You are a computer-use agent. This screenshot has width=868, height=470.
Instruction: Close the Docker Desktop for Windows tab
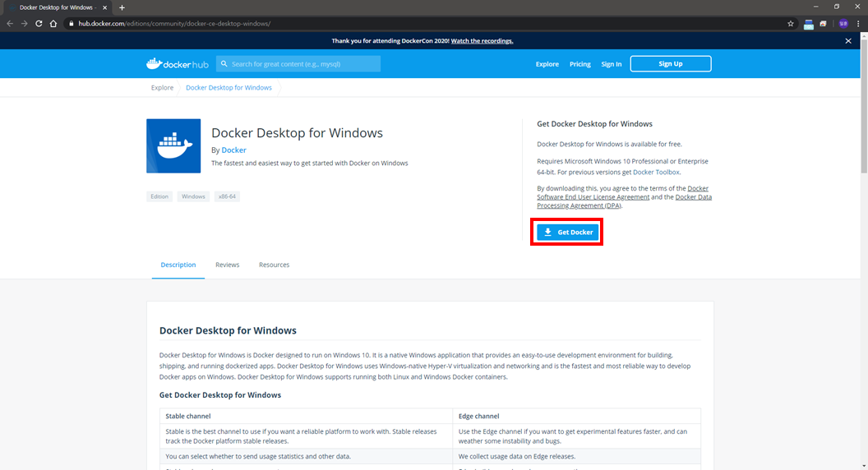pyautogui.click(x=104, y=7)
